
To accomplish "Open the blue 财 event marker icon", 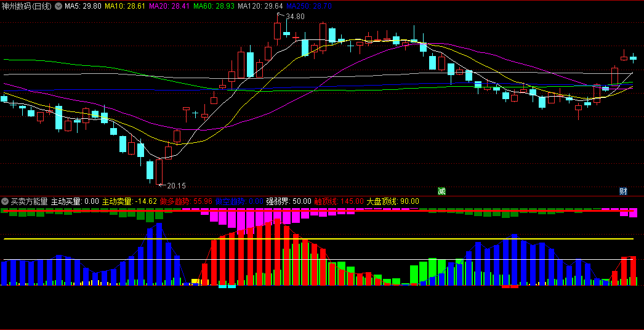I will pos(623,191).
